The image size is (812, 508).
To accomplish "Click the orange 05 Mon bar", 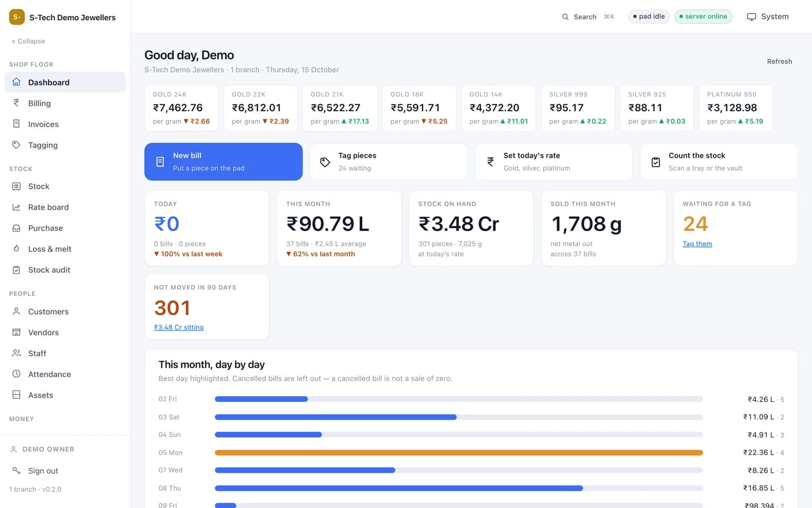I will [x=459, y=453].
